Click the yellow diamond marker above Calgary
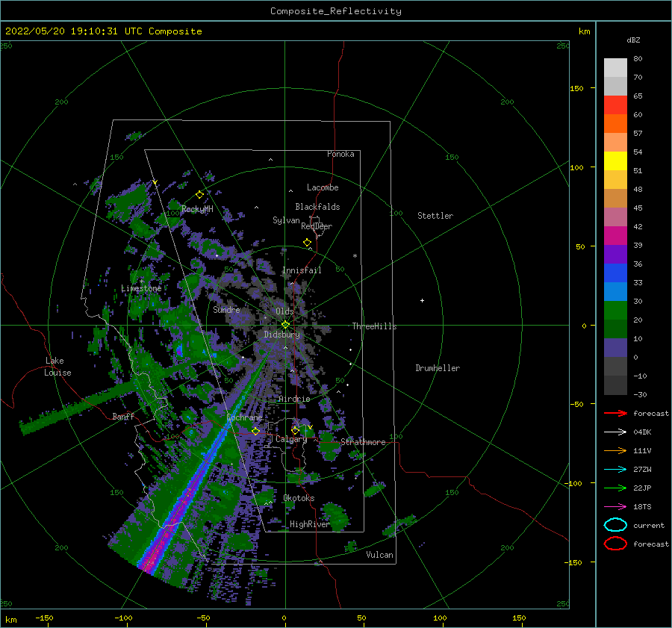 [x=295, y=430]
